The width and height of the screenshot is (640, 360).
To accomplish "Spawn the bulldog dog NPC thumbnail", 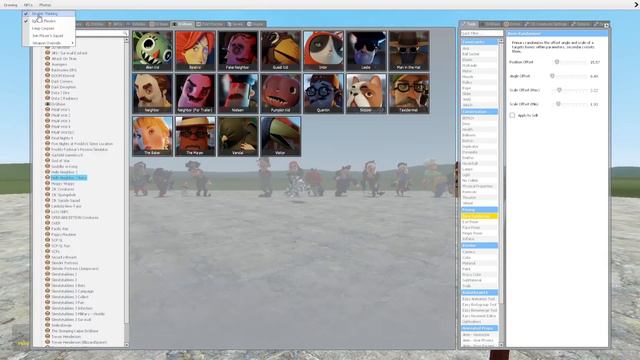I will tap(366, 93).
